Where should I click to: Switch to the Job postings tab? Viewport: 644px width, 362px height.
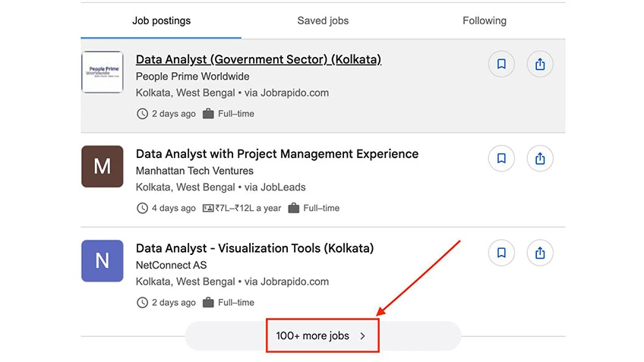point(161,21)
